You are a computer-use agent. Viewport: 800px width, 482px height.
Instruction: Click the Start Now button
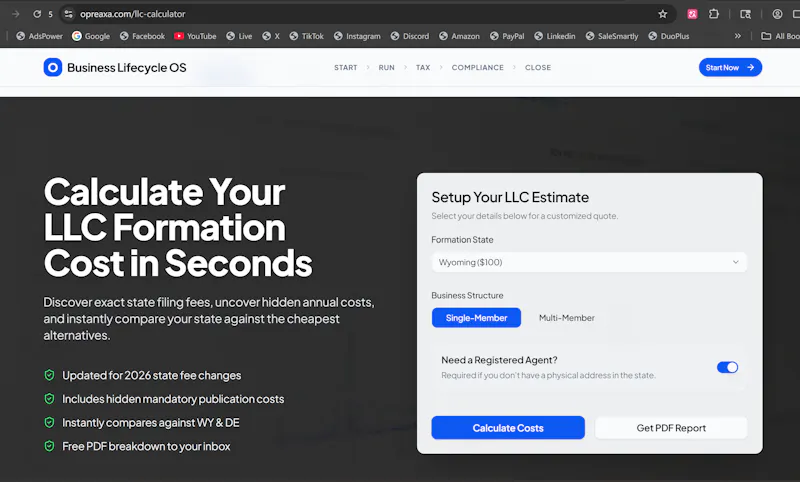click(730, 67)
